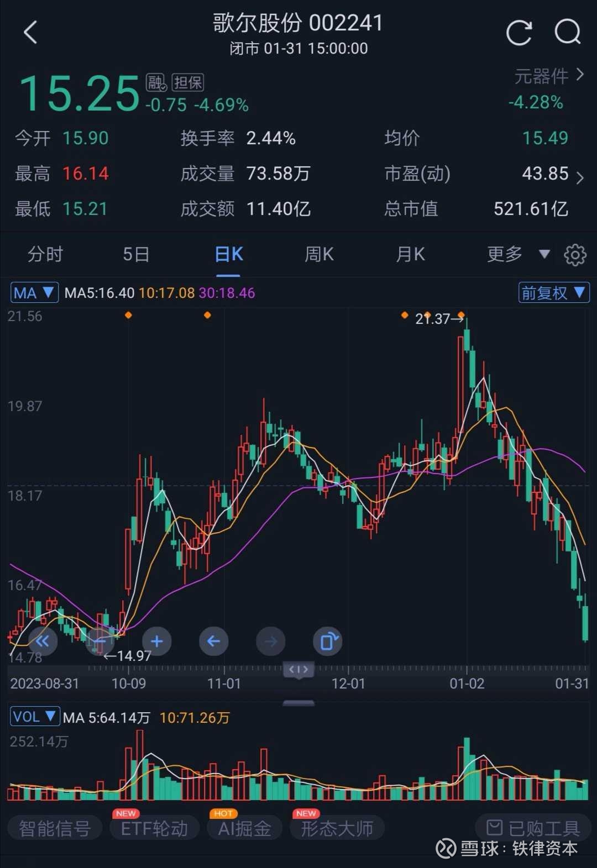Tap the current price 15.25
The width and height of the screenshot is (597, 868).
point(80,93)
